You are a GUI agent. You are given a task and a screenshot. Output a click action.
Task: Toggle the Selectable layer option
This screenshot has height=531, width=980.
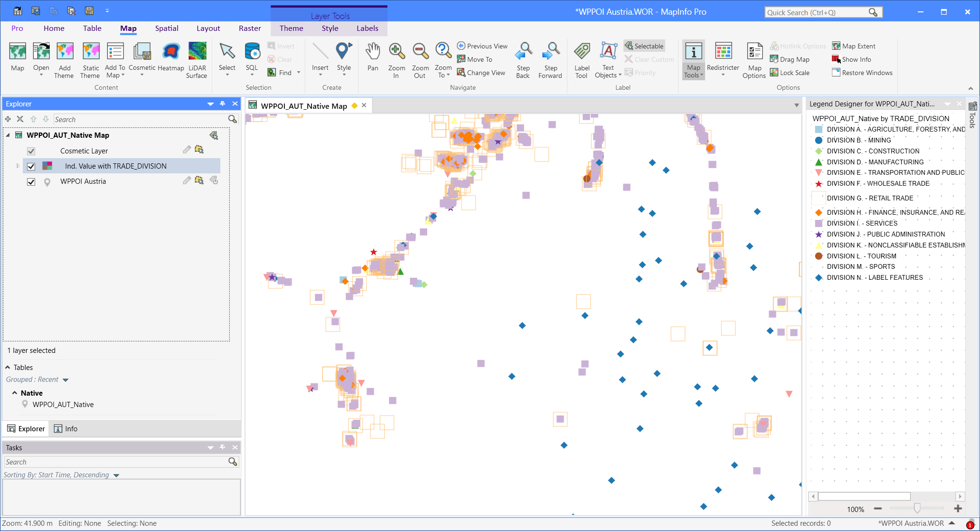644,46
